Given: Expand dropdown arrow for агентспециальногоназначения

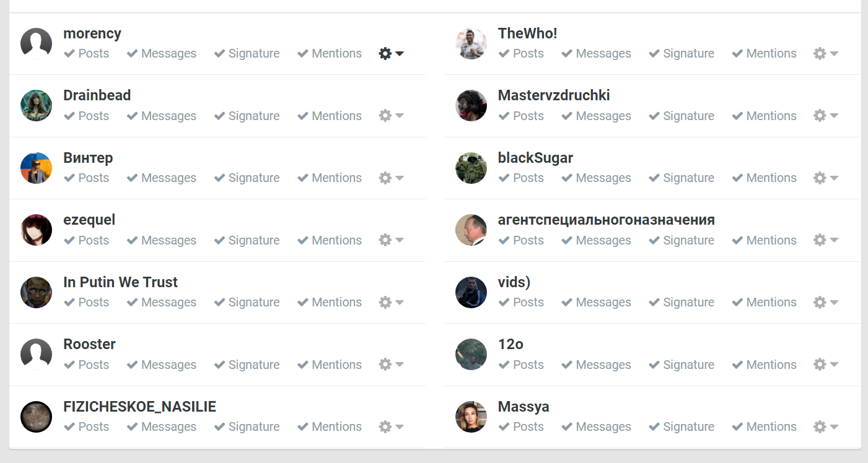Looking at the screenshot, I should tap(834, 240).
